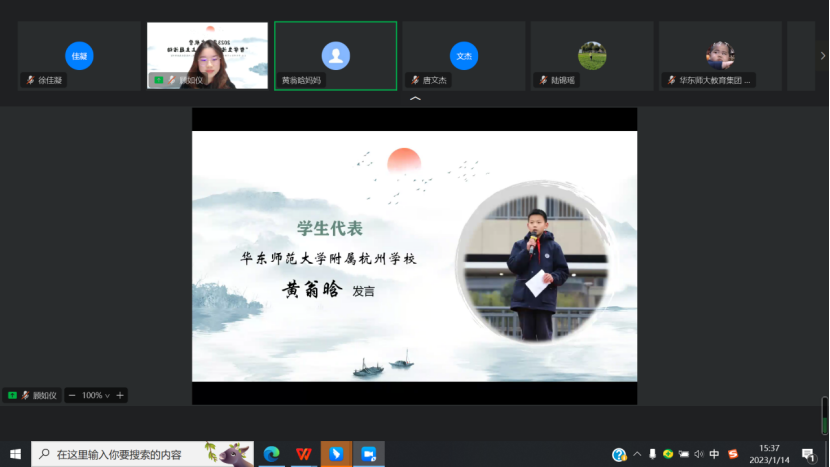This screenshot has width=830, height=467.
Task: Open the clock showing 15:37
Action: click(770, 454)
